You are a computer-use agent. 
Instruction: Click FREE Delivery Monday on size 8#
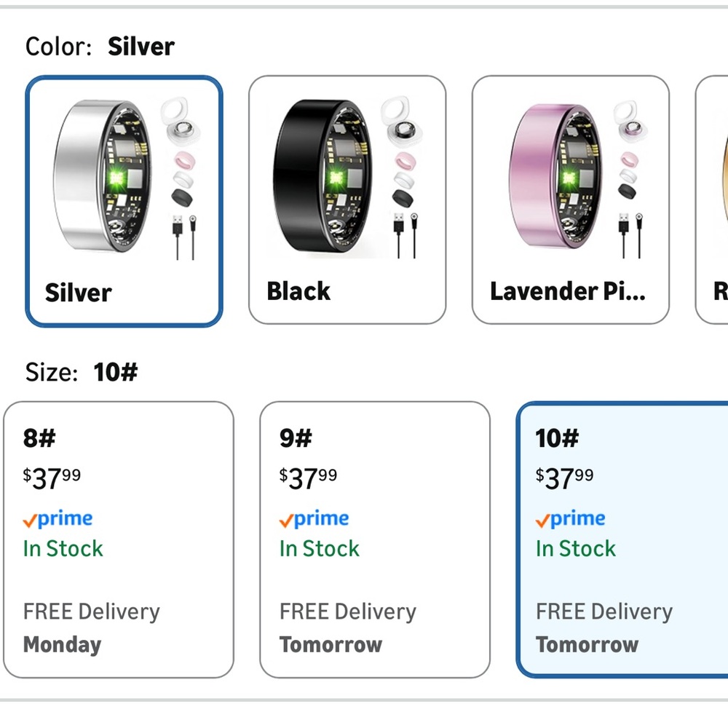(x=91, y=628)
